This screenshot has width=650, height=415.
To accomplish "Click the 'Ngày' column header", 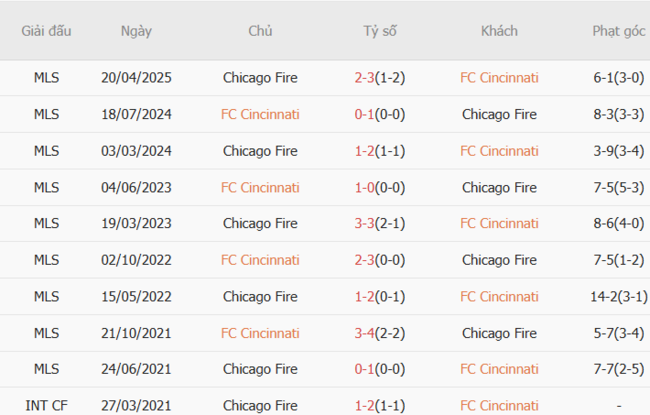I will point(136,31).
